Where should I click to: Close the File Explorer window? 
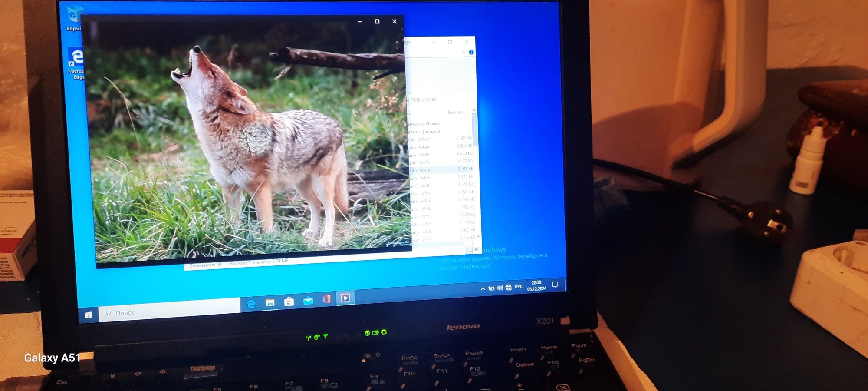467,42
